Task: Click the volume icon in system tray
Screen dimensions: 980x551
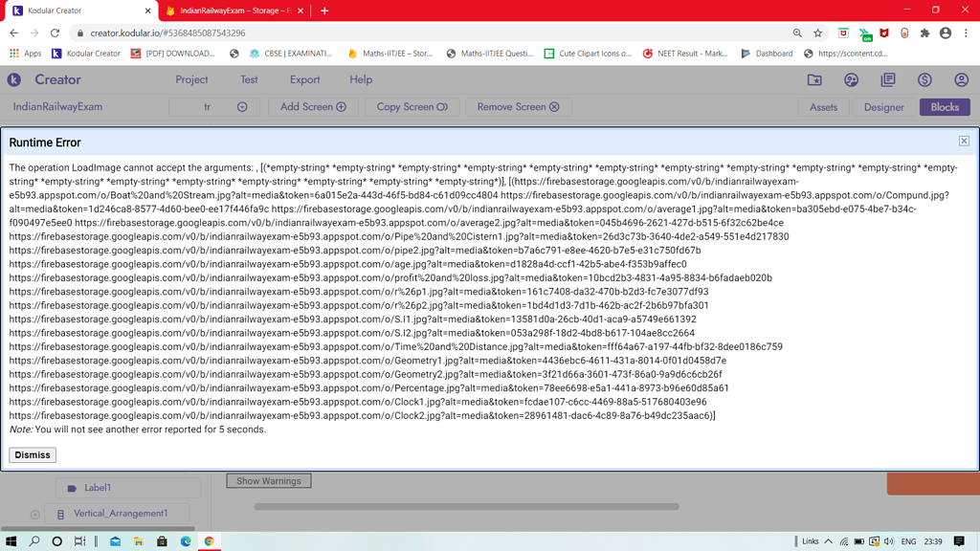Action: coord(889,541)
